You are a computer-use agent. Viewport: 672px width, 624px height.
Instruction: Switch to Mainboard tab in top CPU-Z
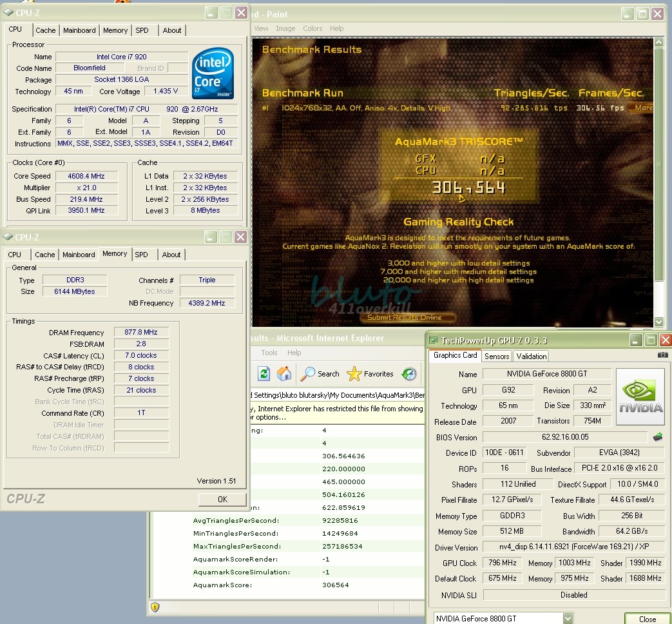(x=79, y=30)
